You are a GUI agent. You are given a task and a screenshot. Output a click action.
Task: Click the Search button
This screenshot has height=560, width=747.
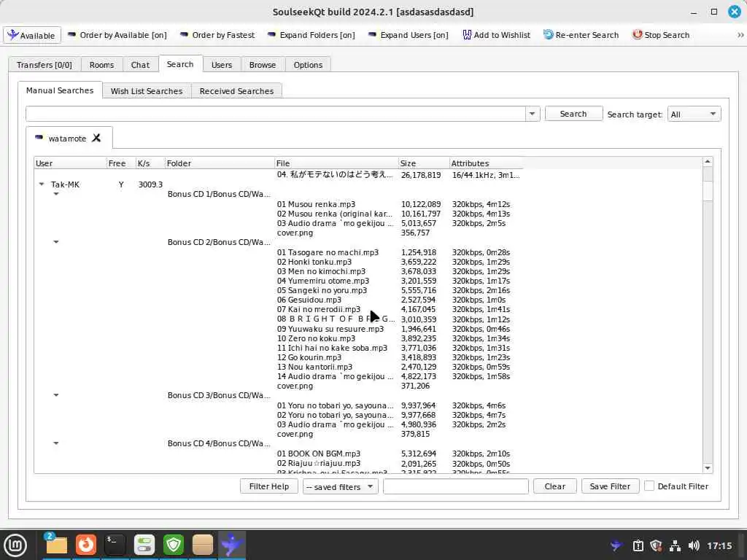(573, 114)
